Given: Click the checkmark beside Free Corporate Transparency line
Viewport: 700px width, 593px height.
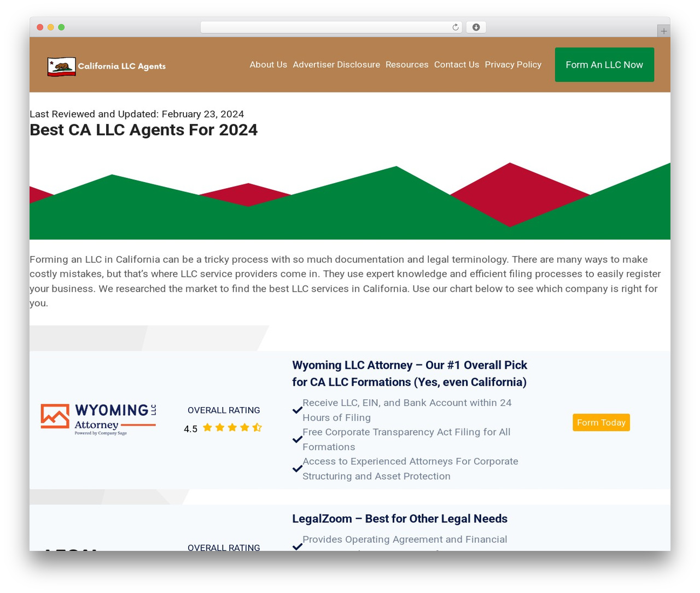Looking at the screenshot, I should [297, 439].
